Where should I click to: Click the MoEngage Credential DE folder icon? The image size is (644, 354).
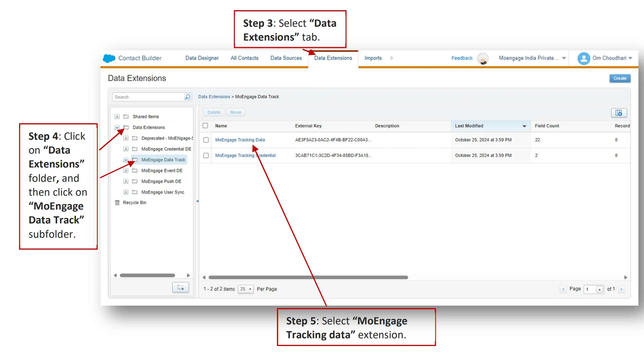coord(135,149)
